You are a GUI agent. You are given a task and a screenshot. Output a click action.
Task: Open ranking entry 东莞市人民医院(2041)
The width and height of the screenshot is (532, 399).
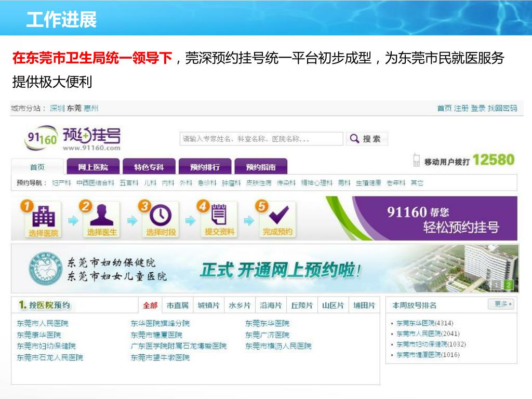tap(428, 334)
